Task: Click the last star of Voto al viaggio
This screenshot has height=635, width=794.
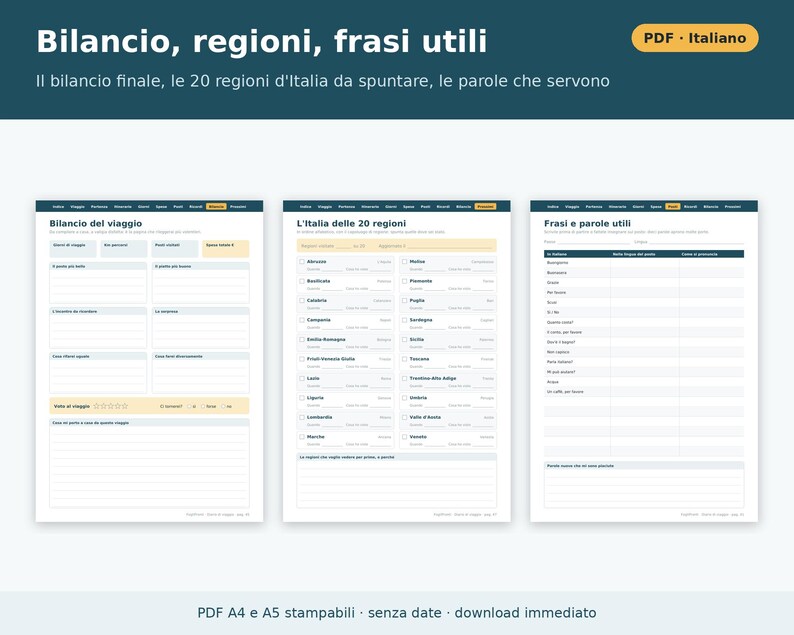Action: click(125, 406)
